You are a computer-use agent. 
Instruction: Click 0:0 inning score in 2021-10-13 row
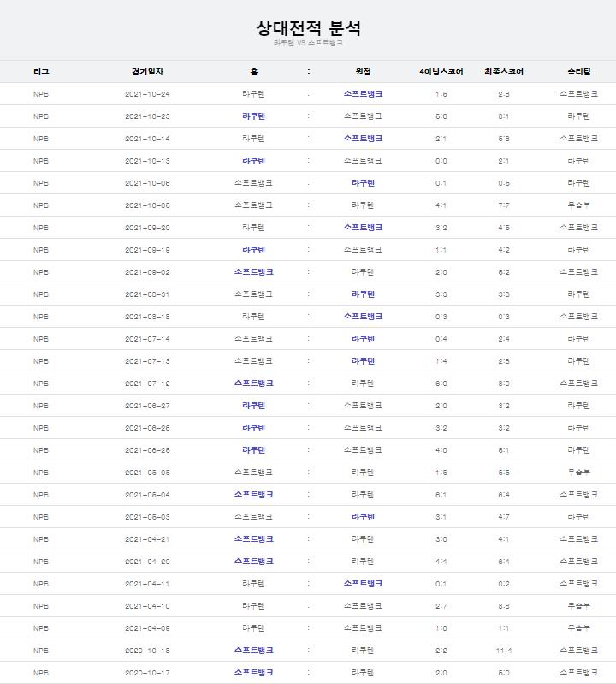pyautogui.click(x=441, y=161)
